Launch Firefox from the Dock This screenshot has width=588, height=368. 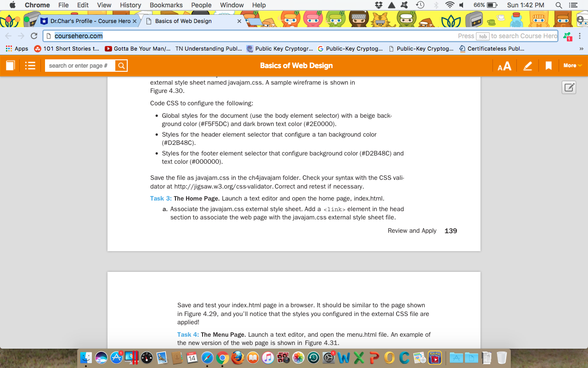pyautogui.click(x=237, y=357)
